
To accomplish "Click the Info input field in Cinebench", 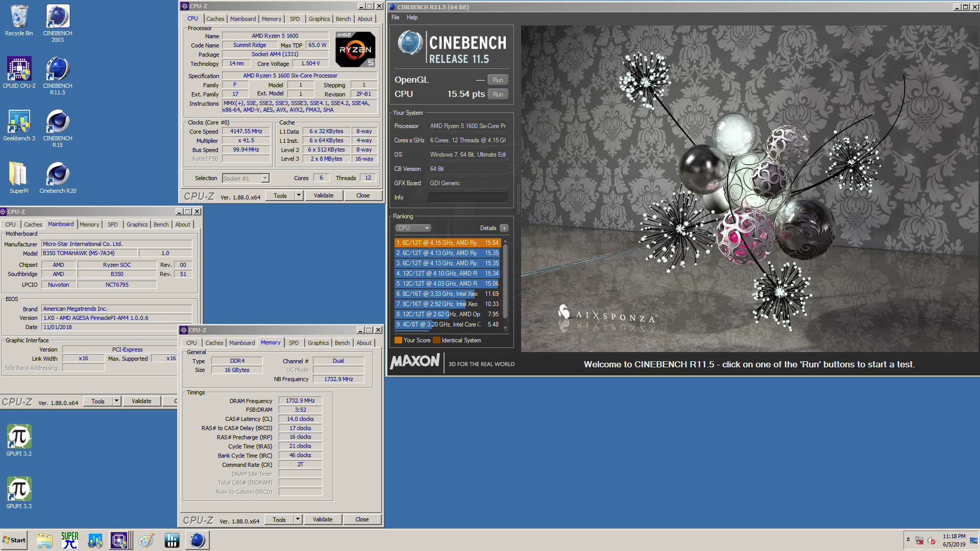I will pyautogui.click(x=468, y=197).
